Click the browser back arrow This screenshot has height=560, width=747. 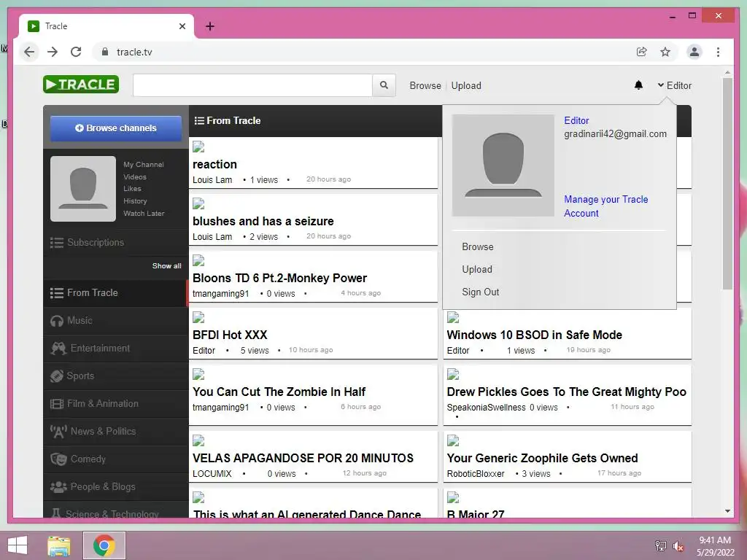point(29,52)
